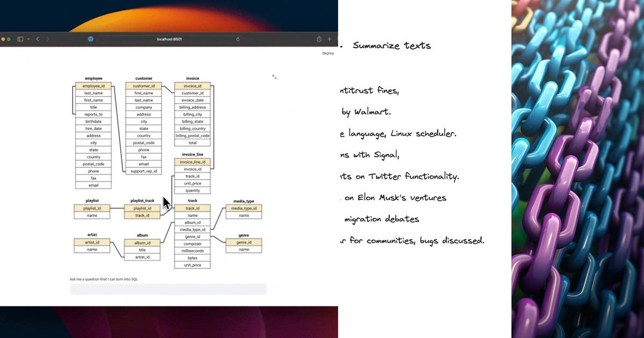
Task: Click the Deploy button
Action: point(328,53)
